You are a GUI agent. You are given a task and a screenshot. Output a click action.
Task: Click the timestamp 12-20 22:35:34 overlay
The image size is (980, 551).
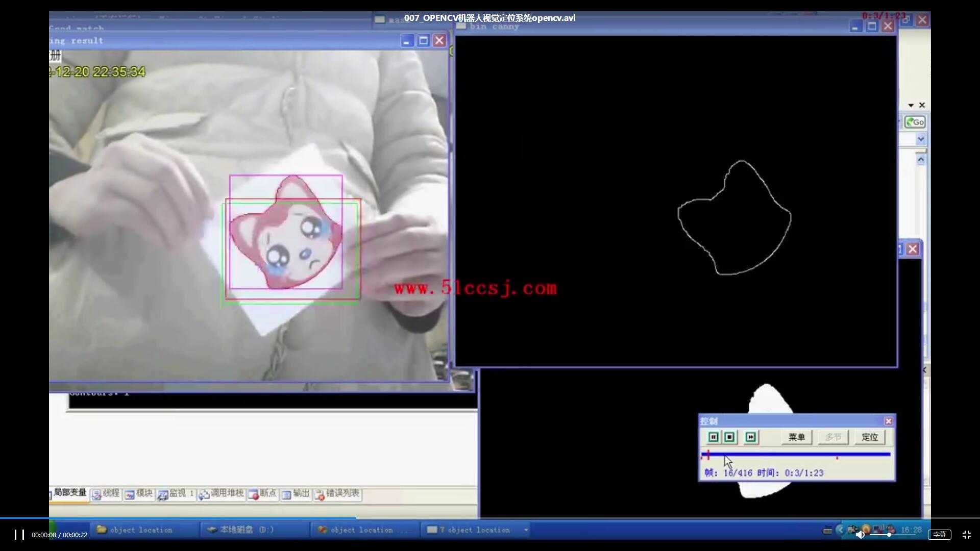coord(97,72)
